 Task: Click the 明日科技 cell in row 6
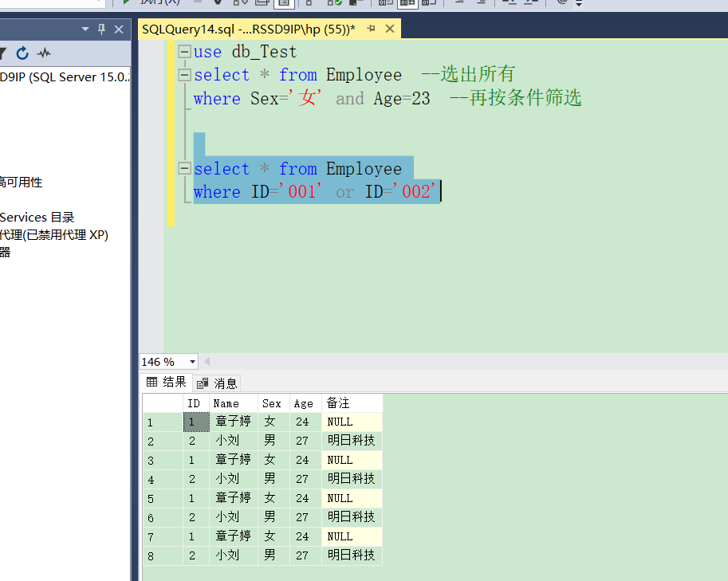(352, 517)
